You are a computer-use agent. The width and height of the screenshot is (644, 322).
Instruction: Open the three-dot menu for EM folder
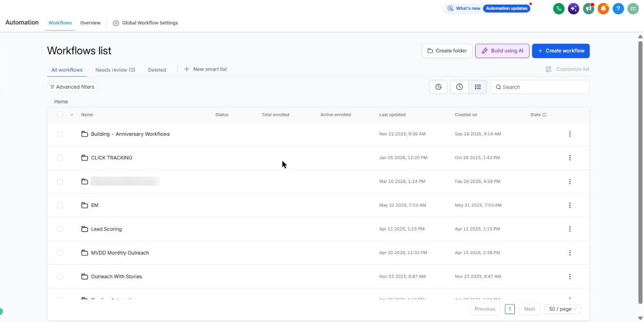[570, 205]
